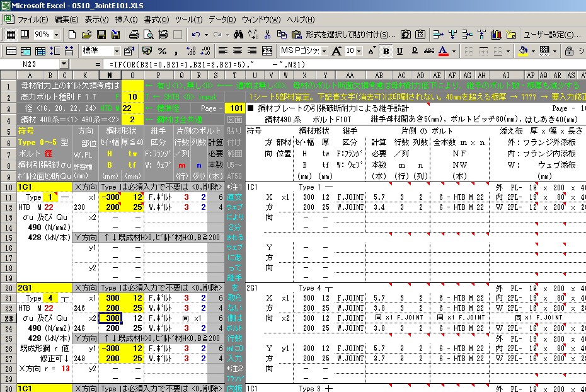Open the 書式(O) menu
The image size is (586, 392).
coord(157,20)
